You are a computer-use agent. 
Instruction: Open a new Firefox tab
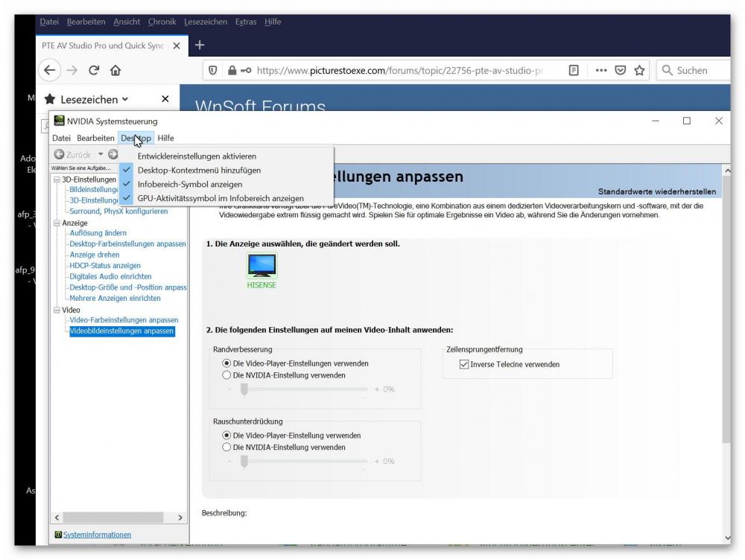[x=200, y=45]
